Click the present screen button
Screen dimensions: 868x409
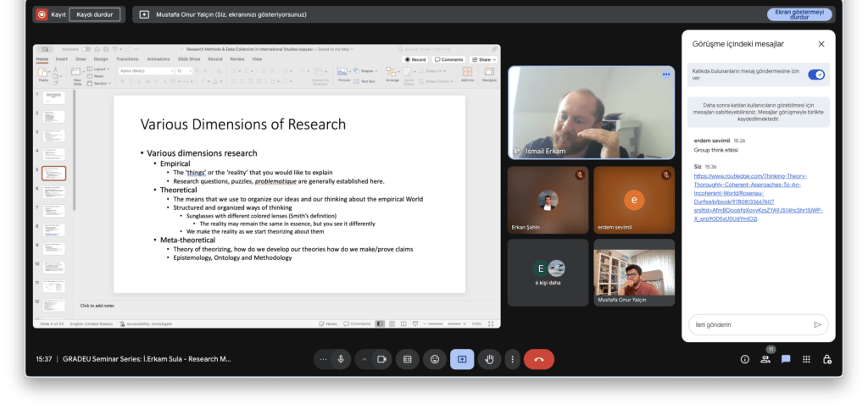pos(462,359)
